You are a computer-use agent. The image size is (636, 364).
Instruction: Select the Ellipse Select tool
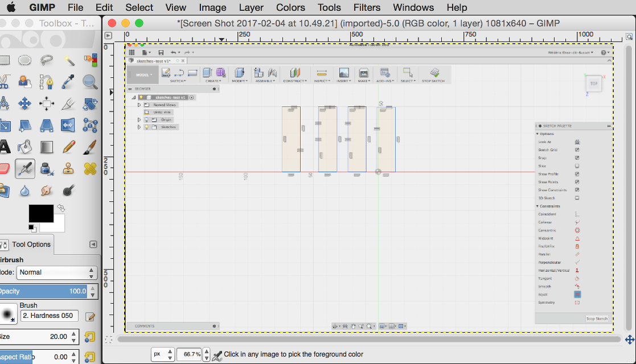(24, 60)
